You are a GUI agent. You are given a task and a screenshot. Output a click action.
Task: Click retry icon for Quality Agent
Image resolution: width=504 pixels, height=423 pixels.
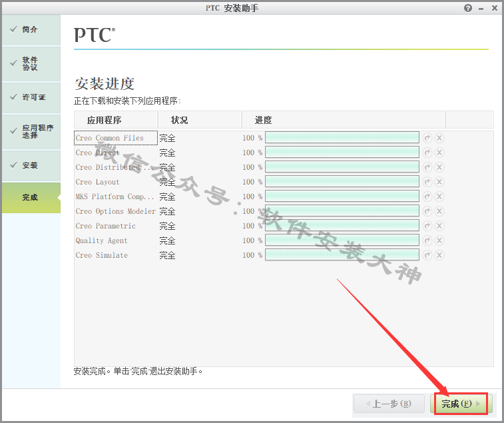[x=427, y=240]
